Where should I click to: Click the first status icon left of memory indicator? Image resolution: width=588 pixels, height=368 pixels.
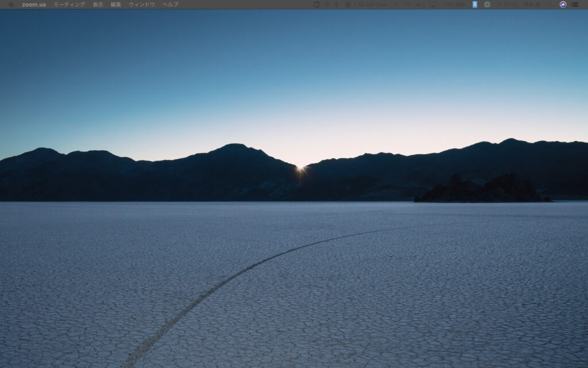click(337, 5)
